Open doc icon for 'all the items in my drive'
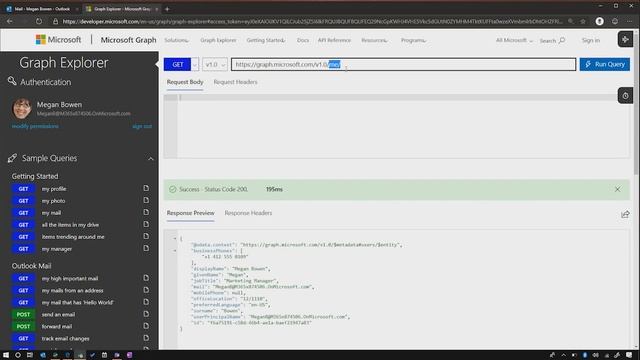This screenshot has height=360, width=640. [x=146, y=224]
